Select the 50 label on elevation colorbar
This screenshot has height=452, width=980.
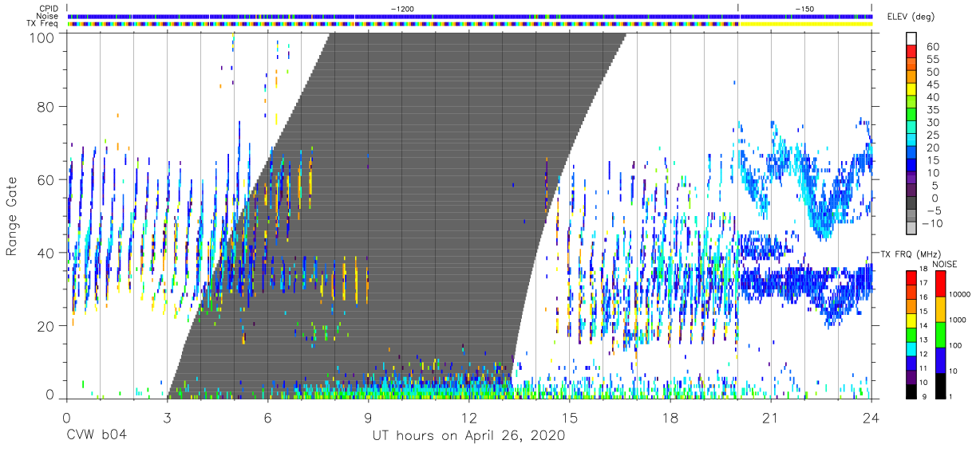(932, 73)
